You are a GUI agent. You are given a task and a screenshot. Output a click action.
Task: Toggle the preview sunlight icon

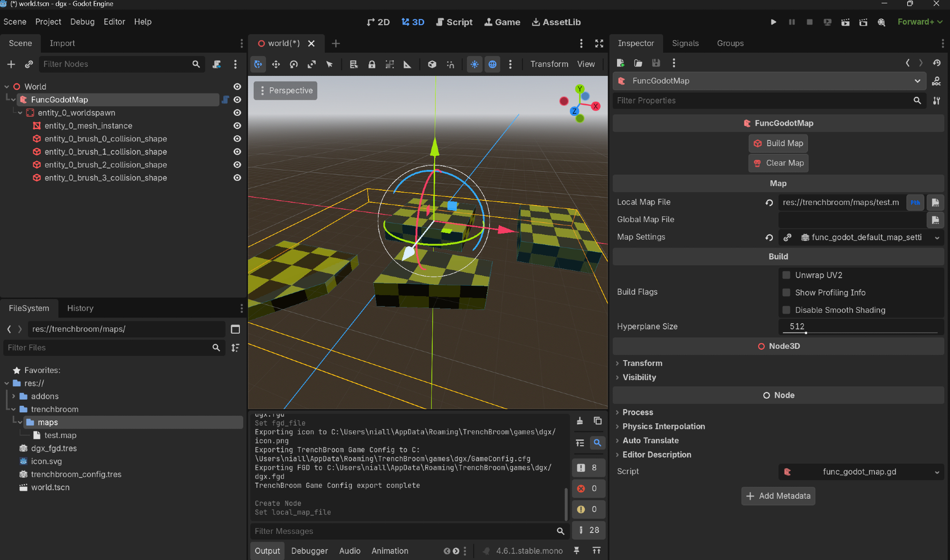pos(475,64)
